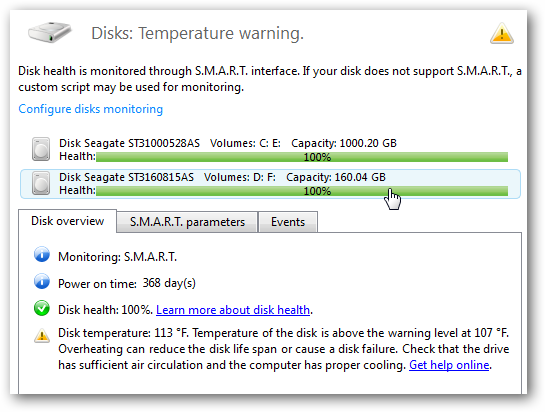The image size is (545, 412).
Task: Select the Disk overview tab
Action: (x=67, y=221)
